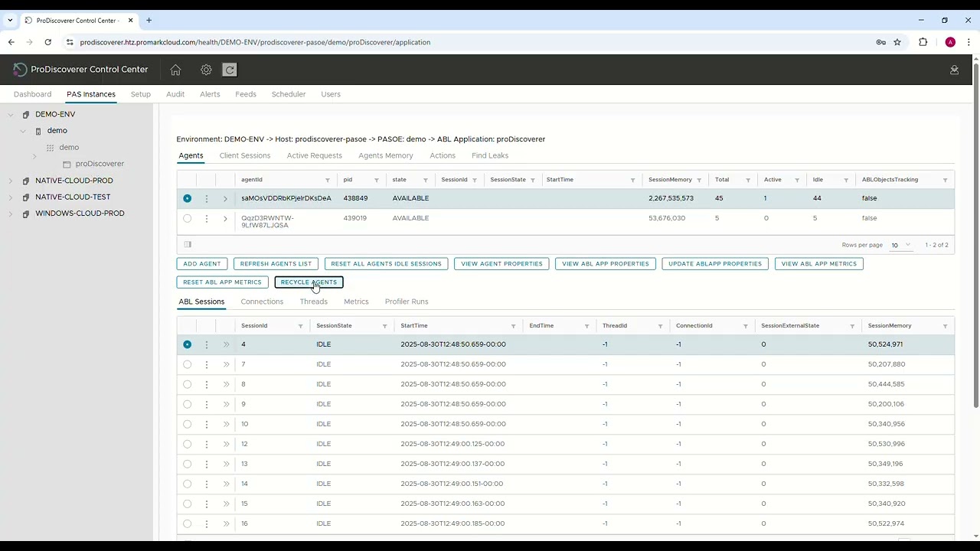This screenshot has height=551, width=980.
Task: Open the Active column filter
Action: 796,180
